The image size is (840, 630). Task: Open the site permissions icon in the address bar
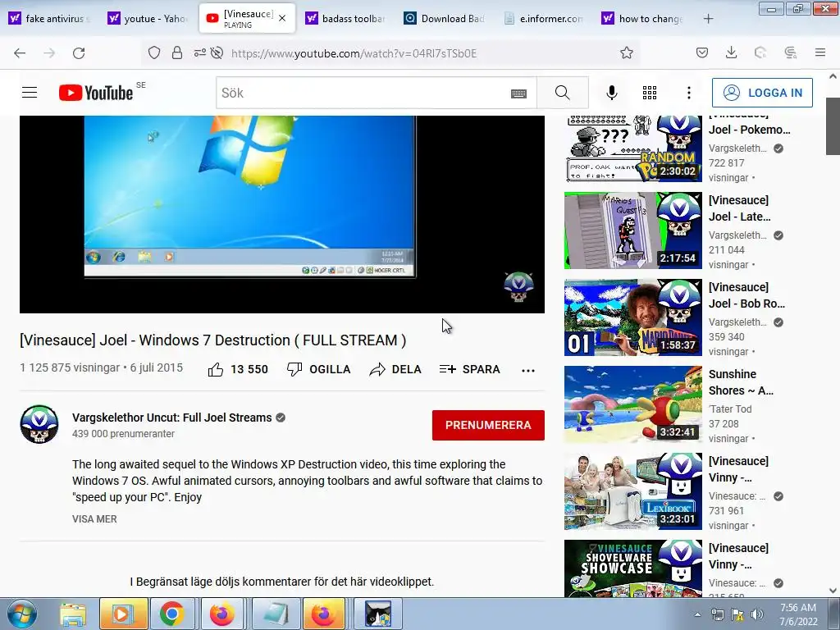[200, 53]
